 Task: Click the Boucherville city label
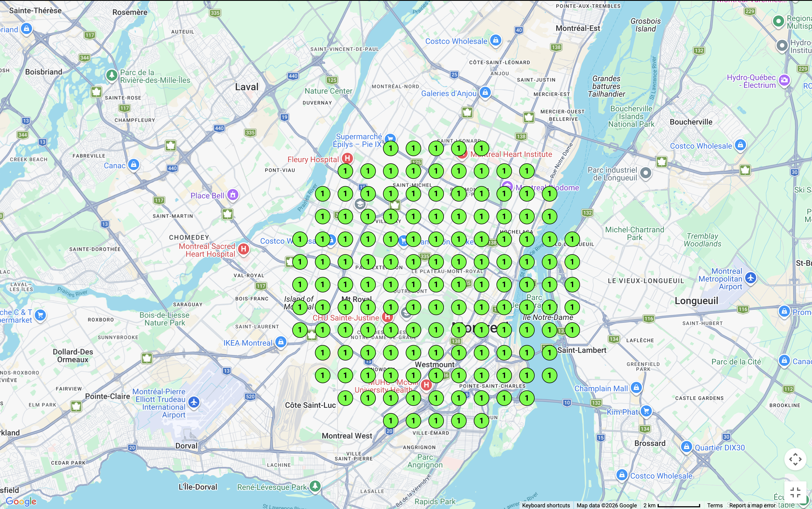click(x=691, y=122)
